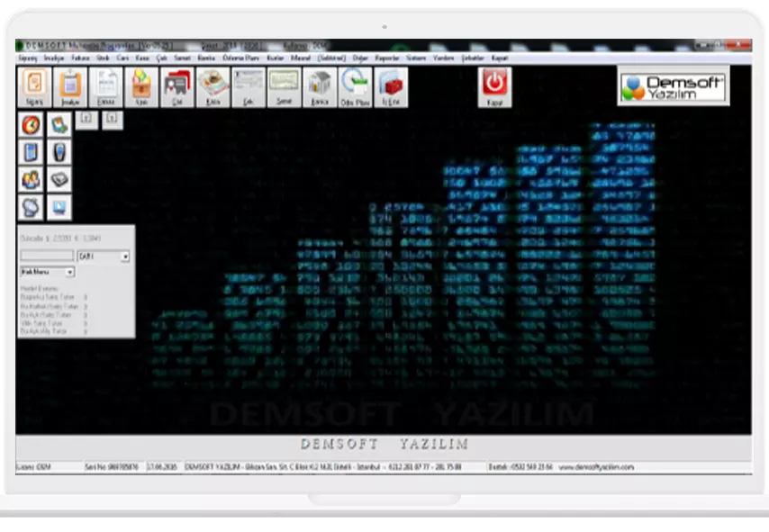Click the empty input field in side panel
This screenshot has width=769, height=532.
point(47,257)
